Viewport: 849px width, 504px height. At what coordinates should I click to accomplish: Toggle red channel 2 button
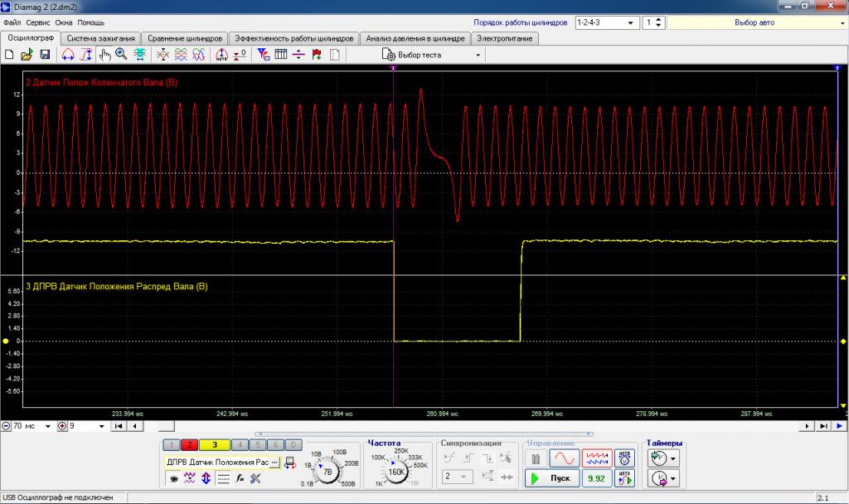(x=189, y=445)
